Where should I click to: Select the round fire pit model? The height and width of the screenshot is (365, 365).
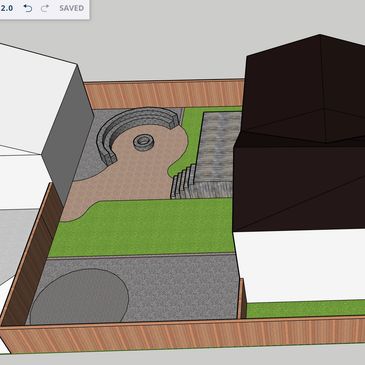click(144, 142)
